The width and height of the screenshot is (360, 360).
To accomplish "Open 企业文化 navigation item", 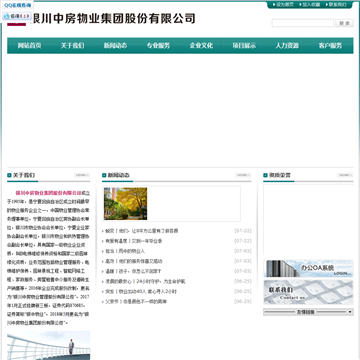I will (201, 46).
